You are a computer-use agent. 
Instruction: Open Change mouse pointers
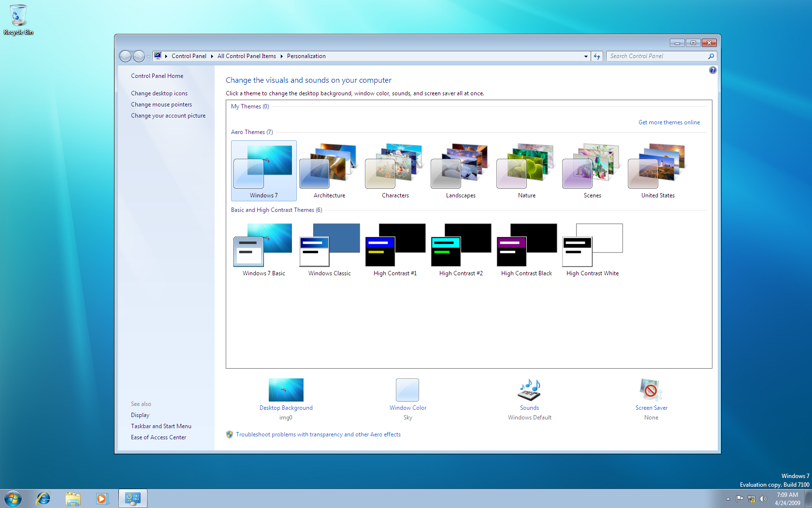(x=161, y=104)
